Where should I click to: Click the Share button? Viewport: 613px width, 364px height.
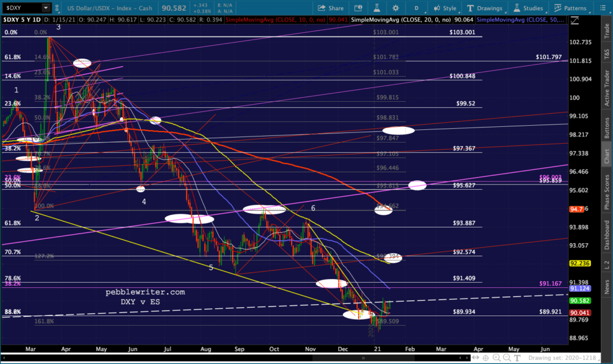(330, 8)
